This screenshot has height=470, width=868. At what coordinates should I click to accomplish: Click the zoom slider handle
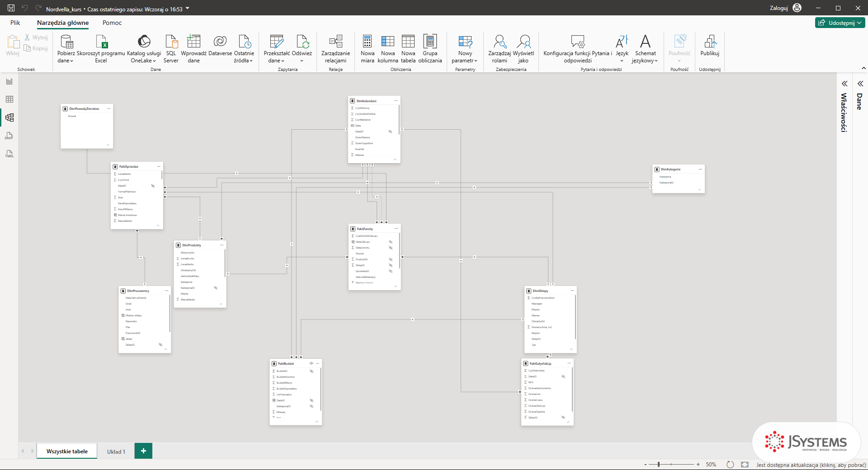point(659,464)
